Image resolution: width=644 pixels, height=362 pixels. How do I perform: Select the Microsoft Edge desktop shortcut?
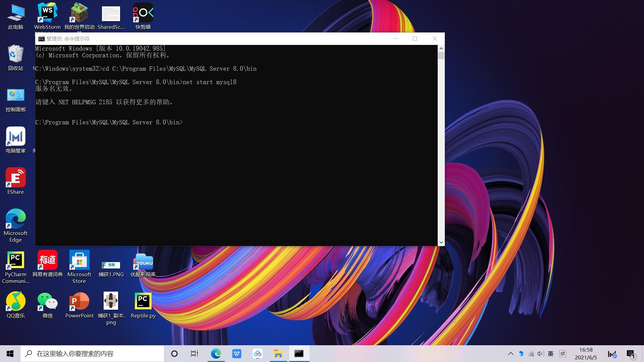pyautogui.click(x=16, y=226)
